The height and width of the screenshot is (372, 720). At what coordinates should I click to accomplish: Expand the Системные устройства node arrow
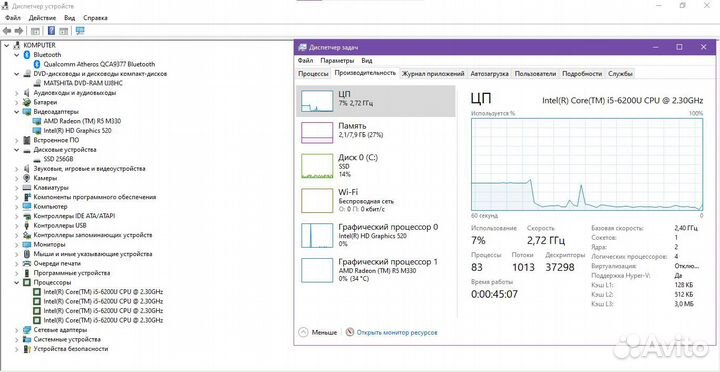[17, 339]
